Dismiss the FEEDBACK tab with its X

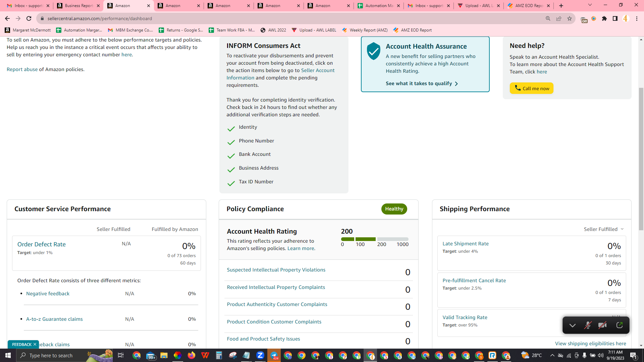tap(35, 344)
